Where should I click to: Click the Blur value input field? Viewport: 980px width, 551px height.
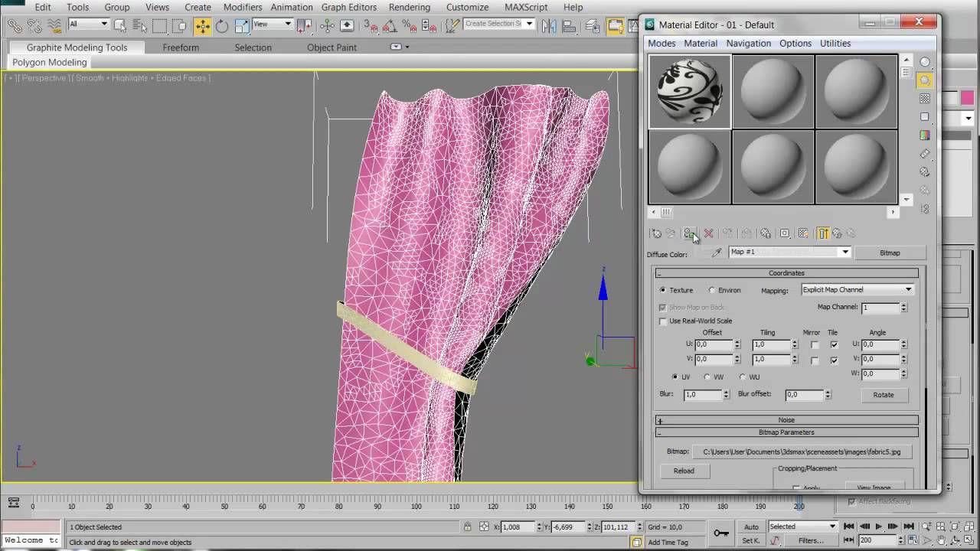coord(702,395)
